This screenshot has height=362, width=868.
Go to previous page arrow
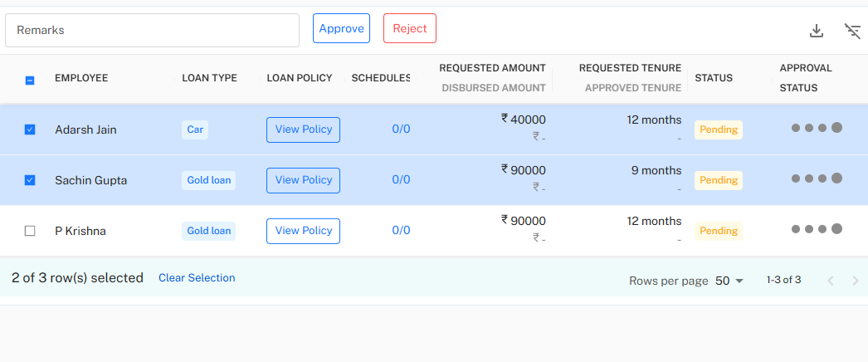[x=830, y=281]
